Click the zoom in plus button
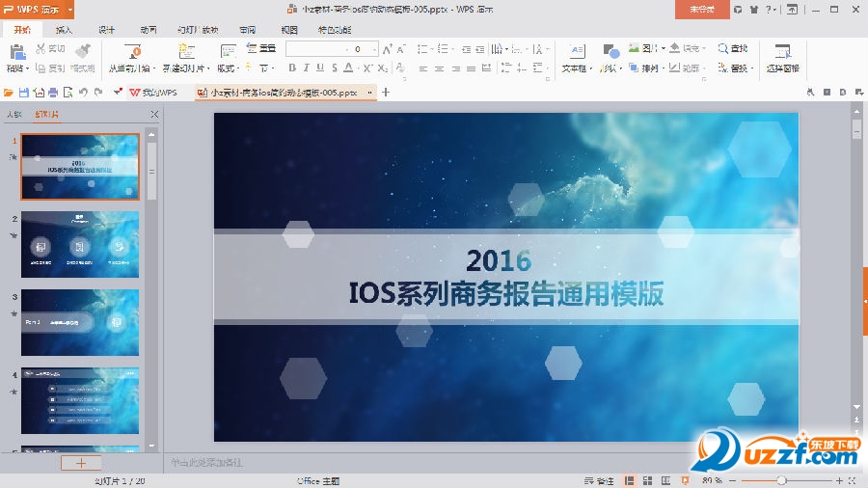The height and width of the screenshot is (488, 868). tap(839, 481)
